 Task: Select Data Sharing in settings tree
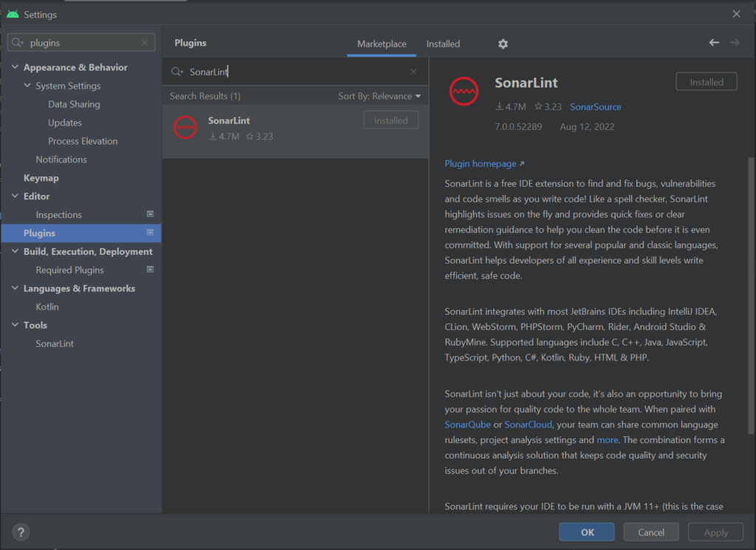pos(74,104)
